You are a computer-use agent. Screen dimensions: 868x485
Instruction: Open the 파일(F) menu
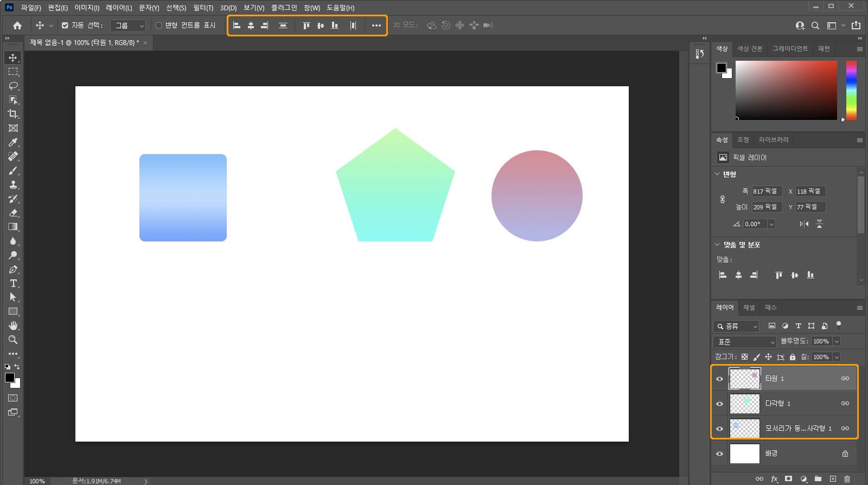click(x=31, y=8)
